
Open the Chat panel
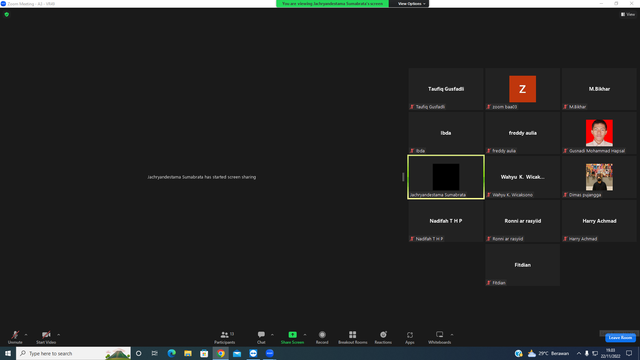tap(261, 337)
